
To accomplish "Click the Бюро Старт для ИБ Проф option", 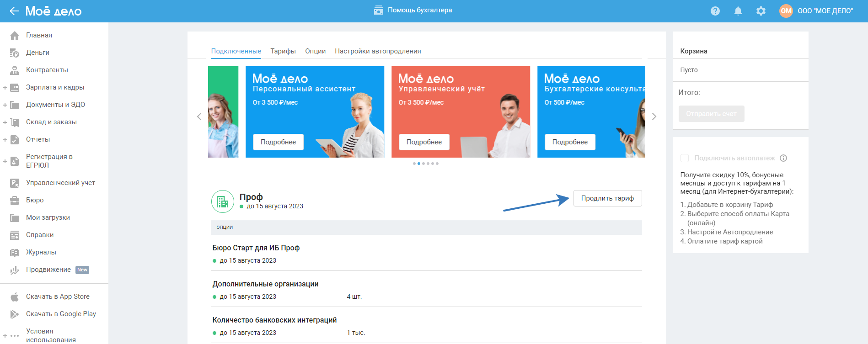I will point(256,248).
